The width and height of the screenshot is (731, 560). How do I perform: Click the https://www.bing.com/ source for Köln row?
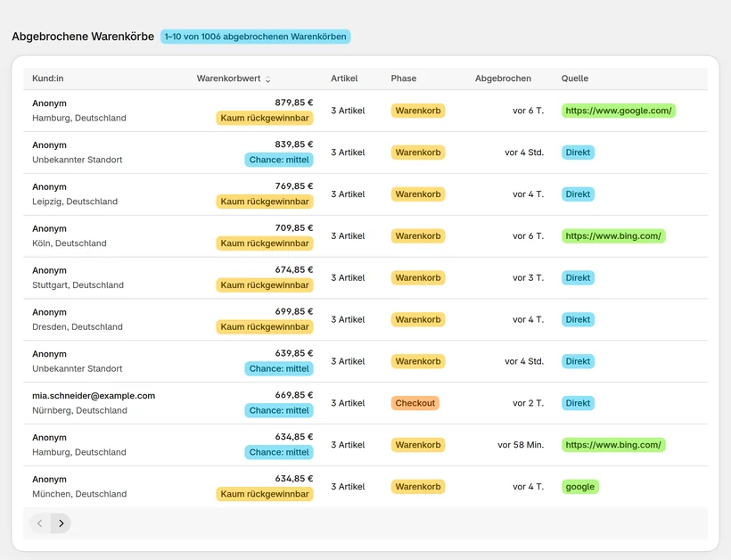(x=613, y=236)
